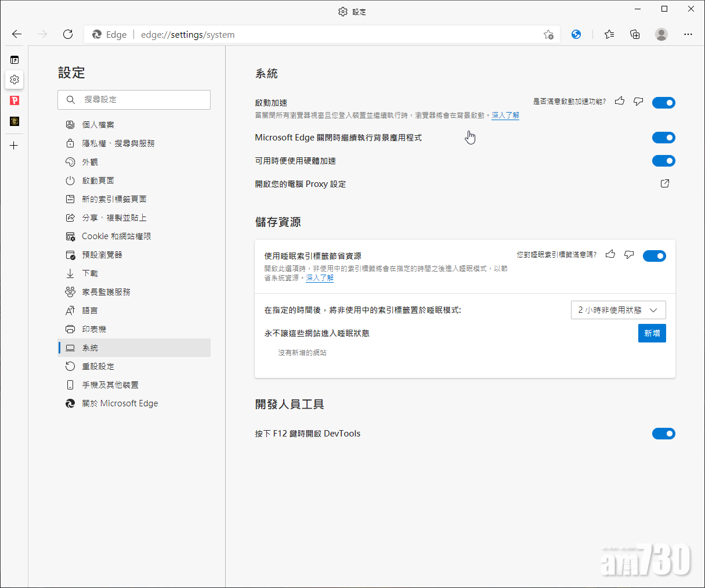Open the external link icon for Proxy 設定
This screenshot has width=705, height=588.
pyautogui.click(x=665, y=183)
